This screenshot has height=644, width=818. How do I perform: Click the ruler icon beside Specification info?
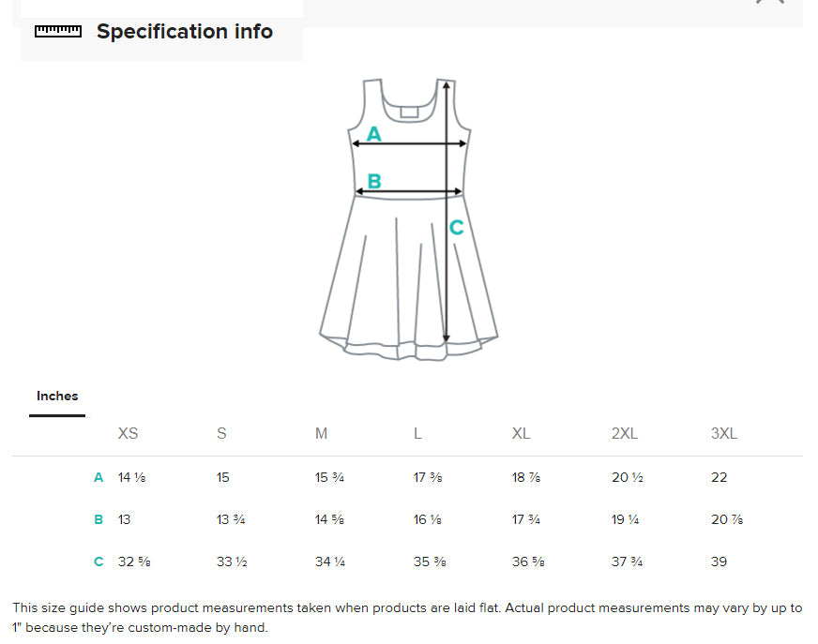click(x=58, y=31)
